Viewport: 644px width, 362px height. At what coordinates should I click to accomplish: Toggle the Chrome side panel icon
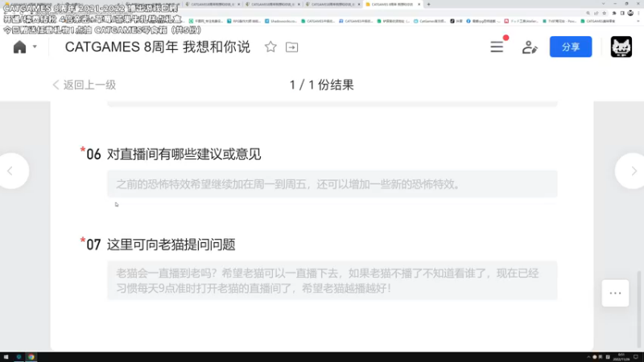(x=622, y=13)
